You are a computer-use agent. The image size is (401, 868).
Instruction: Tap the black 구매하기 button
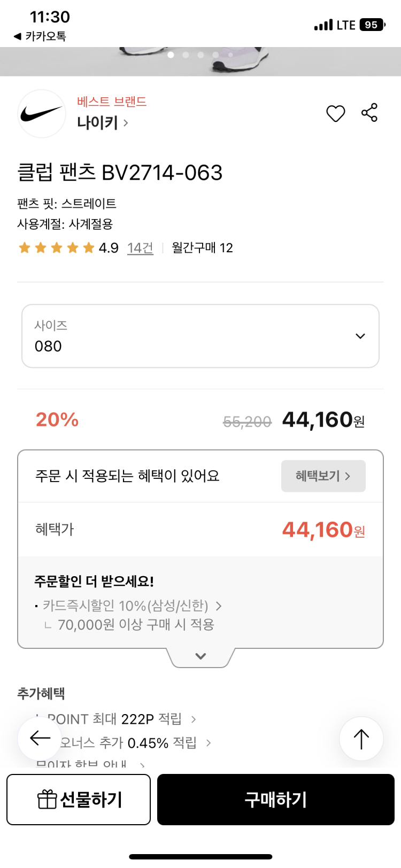click(276, 800)
